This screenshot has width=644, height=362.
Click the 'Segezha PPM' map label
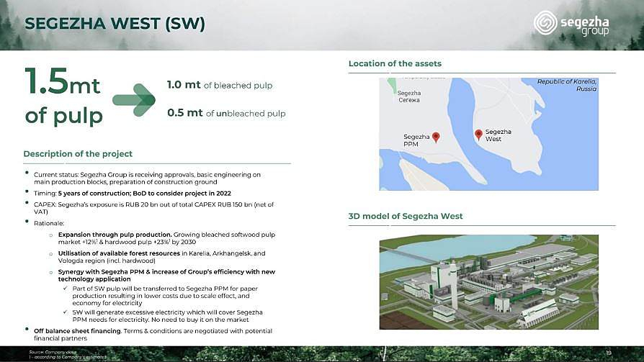tap(416, 140)
